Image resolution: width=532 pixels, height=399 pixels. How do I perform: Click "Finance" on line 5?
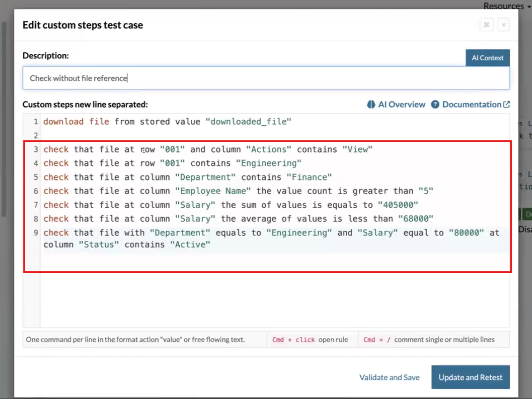[x=309, y=177]
